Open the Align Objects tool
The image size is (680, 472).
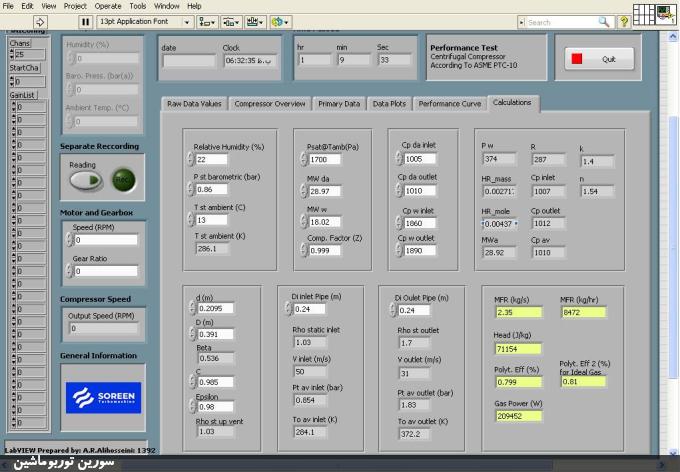(207, 21)
